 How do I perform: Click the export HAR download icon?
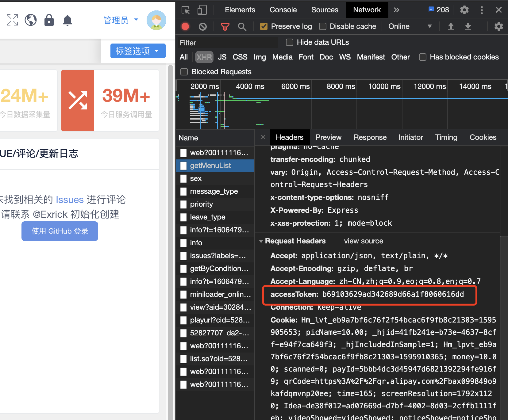pyautogui.click(x=468, y=26)
